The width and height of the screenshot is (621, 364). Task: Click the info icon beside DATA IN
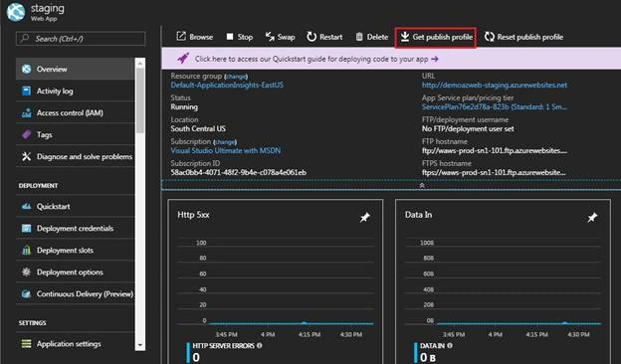click(x=450, y=345)
